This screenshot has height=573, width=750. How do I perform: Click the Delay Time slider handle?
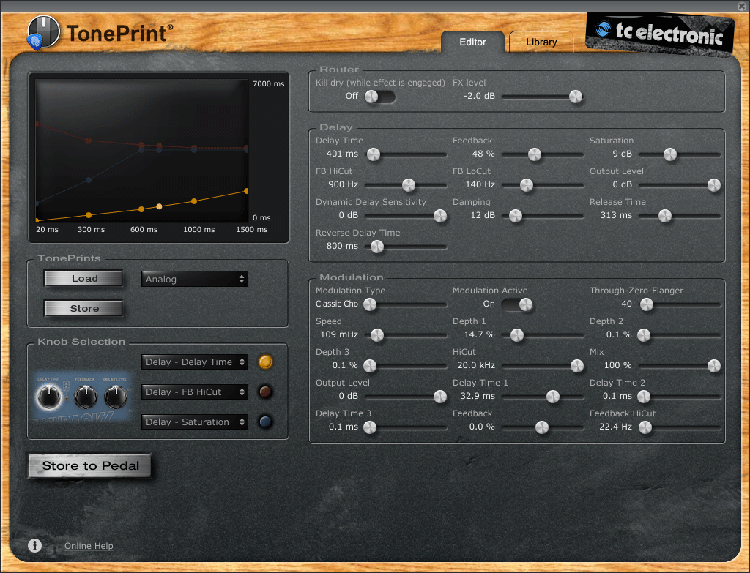point(373,154)
